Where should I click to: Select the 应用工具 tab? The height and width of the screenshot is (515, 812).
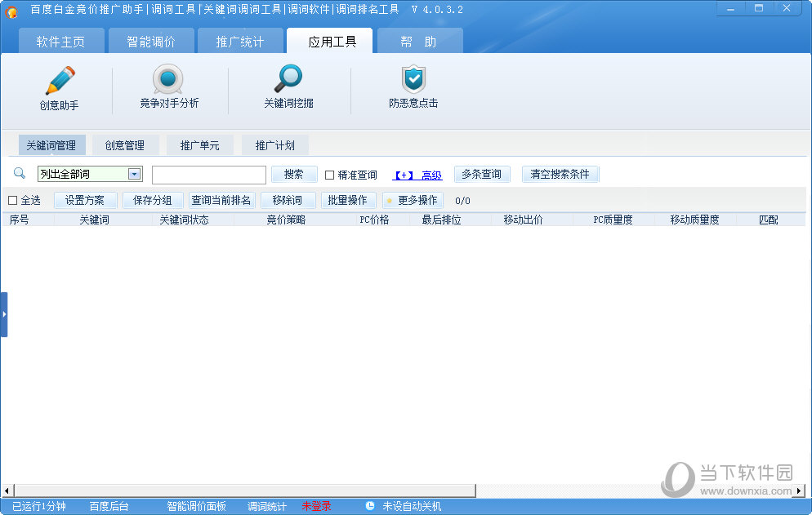(x=330, y=41)
